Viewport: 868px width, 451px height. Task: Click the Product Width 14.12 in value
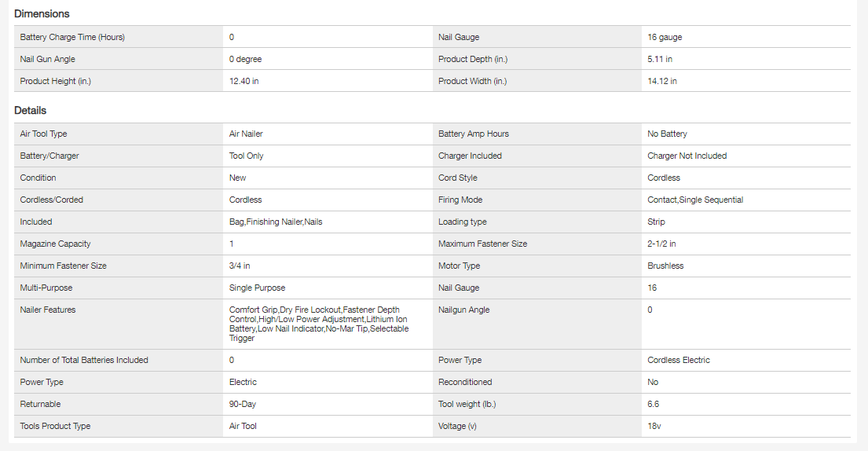pos(662,81)
